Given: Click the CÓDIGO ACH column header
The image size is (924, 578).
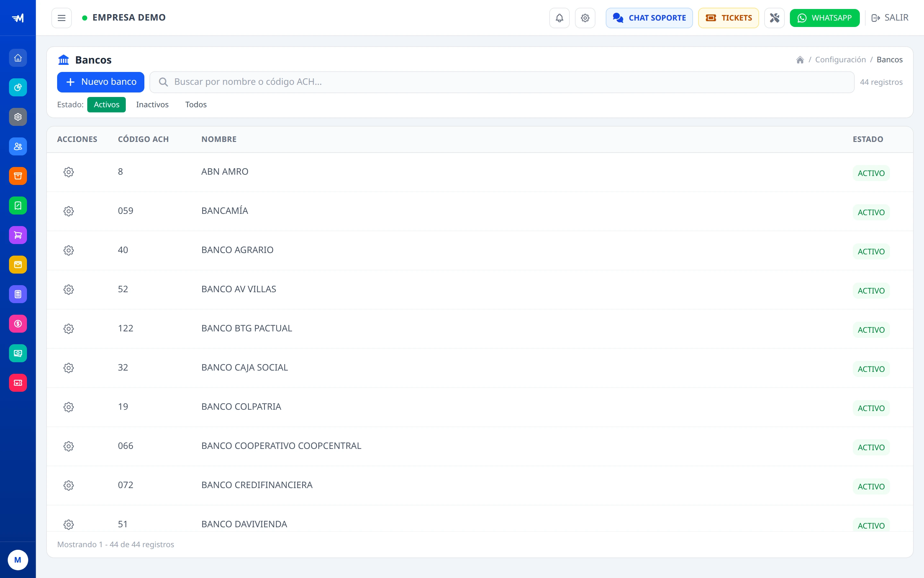Looking at the screenshot, I should [143, 140].
